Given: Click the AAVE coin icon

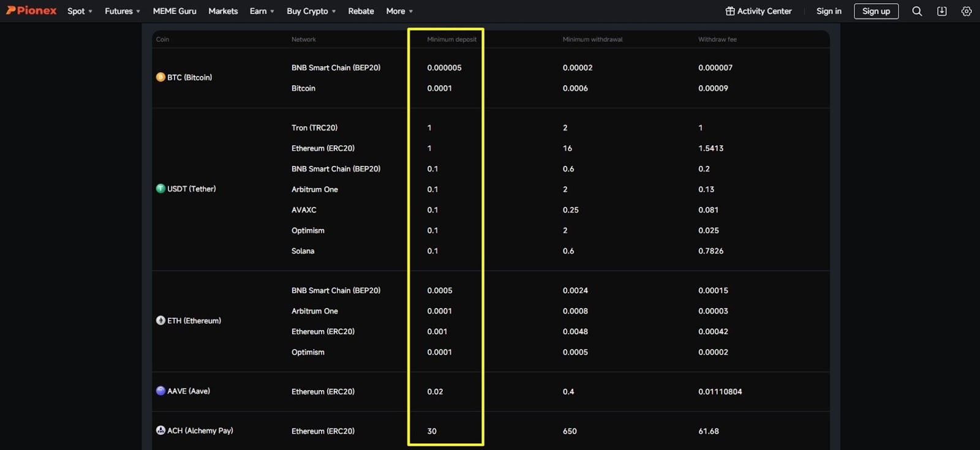Looking at the screenshot, I should tap(160, 391).
